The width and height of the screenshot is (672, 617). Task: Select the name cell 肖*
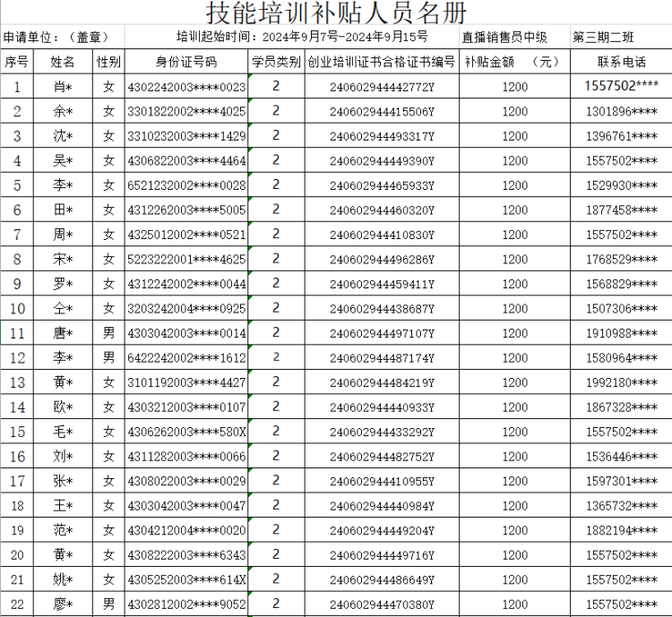63,87
